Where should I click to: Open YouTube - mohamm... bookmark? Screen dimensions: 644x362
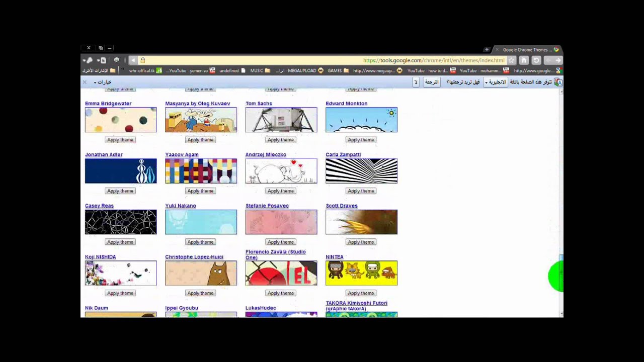click(x=484, y=71)
